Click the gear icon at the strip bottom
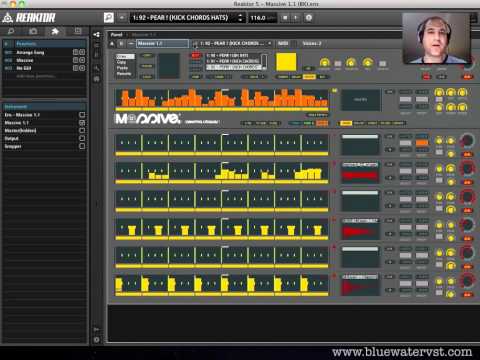The width and height of the screenshot is (480, 360). [x=97, y=340]
